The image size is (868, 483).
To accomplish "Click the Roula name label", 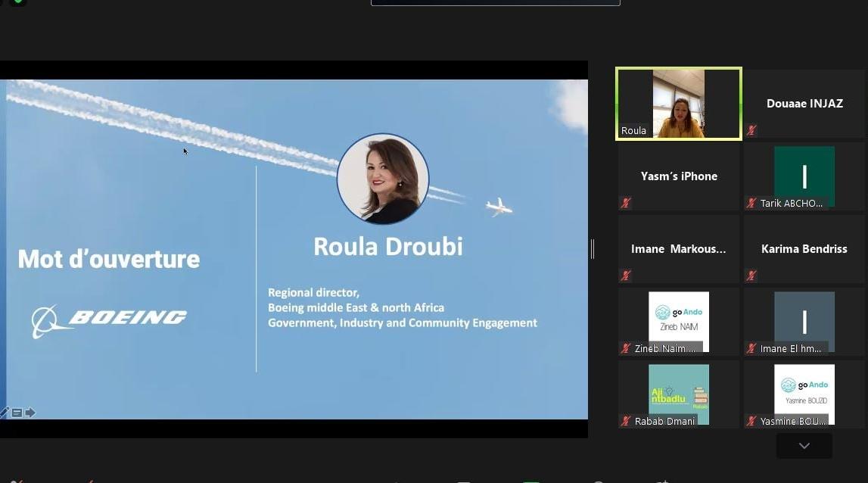I will (634, 131).
